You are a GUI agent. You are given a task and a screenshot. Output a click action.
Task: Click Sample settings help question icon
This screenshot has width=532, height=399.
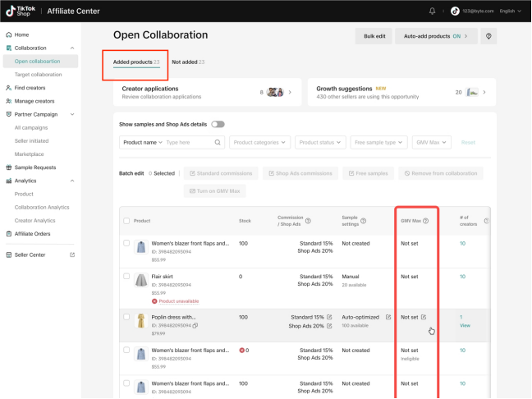[363, 221]
